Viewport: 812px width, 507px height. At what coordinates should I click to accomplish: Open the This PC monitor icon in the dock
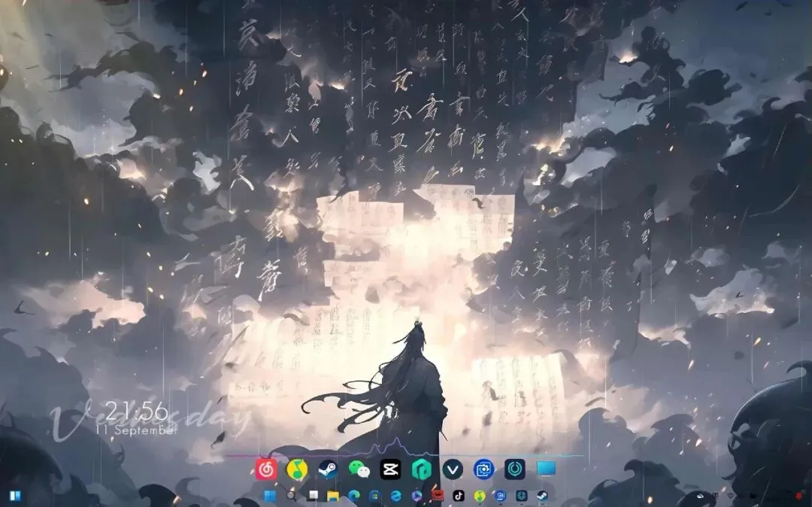(x=546, y=469)
